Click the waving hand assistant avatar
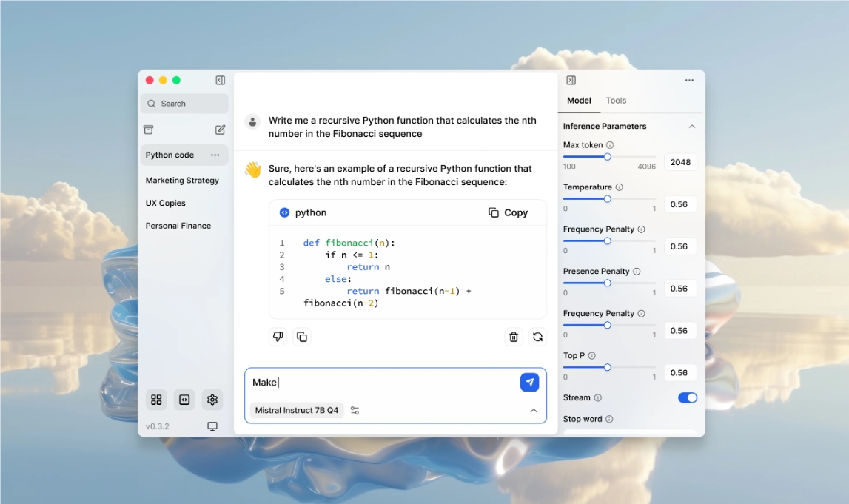 [x=252, y=169]
